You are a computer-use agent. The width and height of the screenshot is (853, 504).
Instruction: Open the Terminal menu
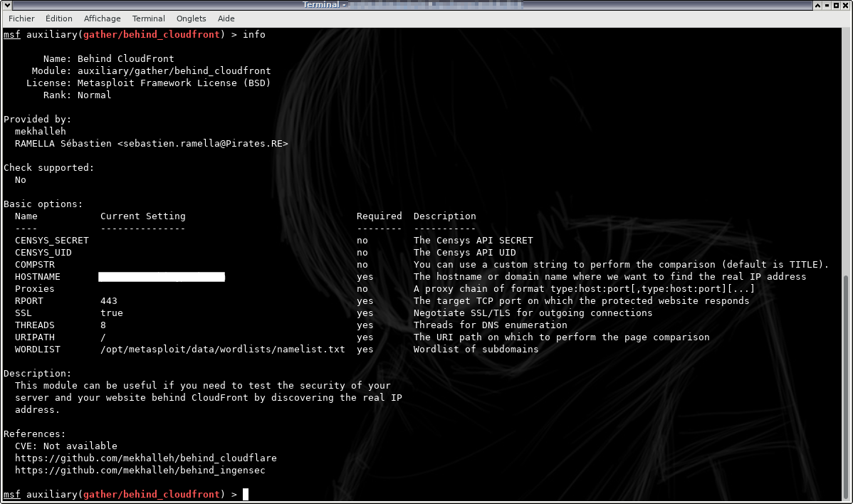tap(149, 19)
